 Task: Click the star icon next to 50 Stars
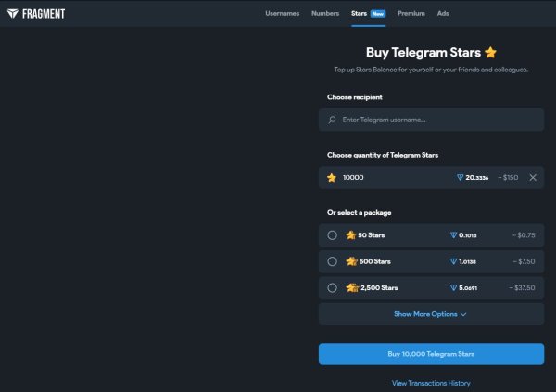350,235
